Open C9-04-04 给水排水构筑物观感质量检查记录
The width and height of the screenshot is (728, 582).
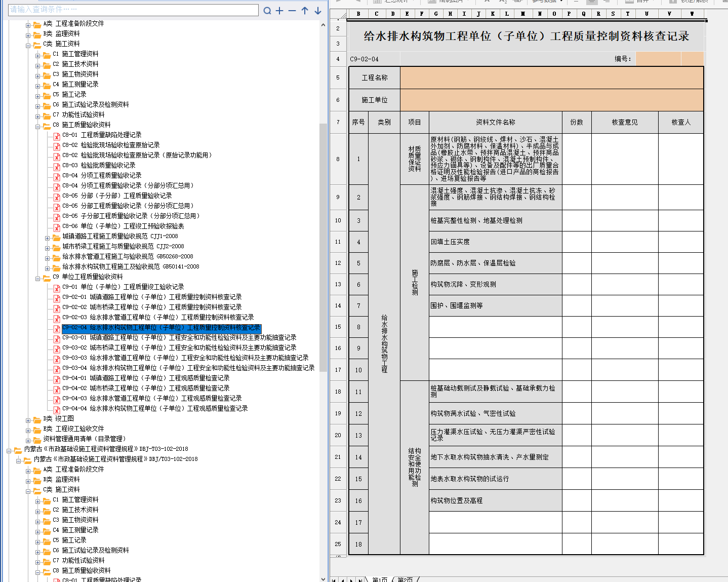(155, 408)
